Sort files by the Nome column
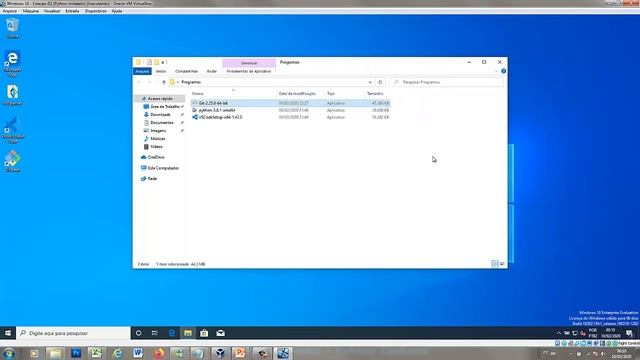The width and height of the screenshot is (640, 360). tap(233, 94)
